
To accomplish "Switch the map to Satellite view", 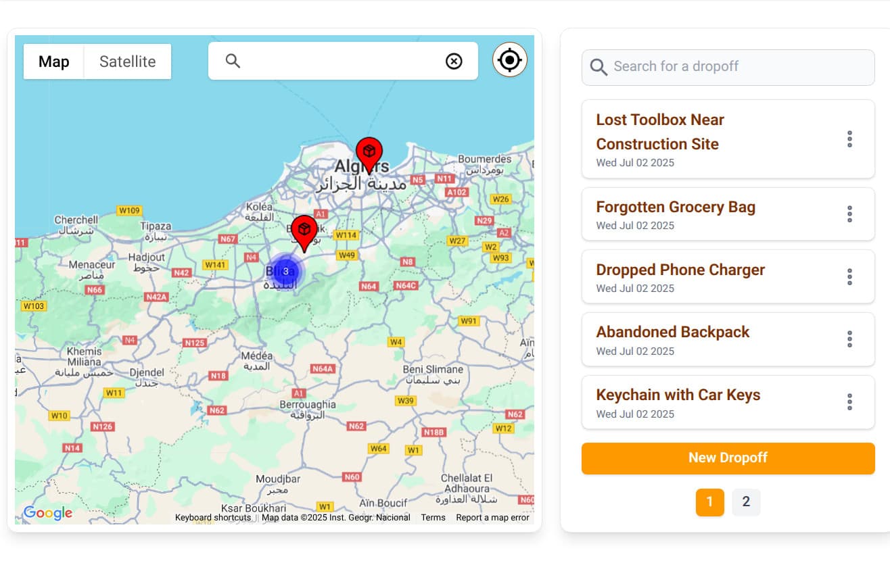I will coord(127,62).
